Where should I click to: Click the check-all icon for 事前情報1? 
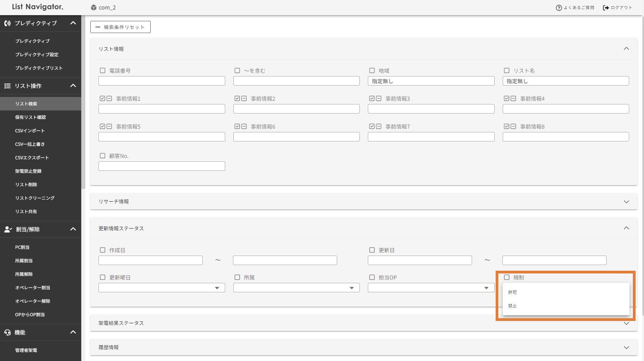click(x=102, y=99)
